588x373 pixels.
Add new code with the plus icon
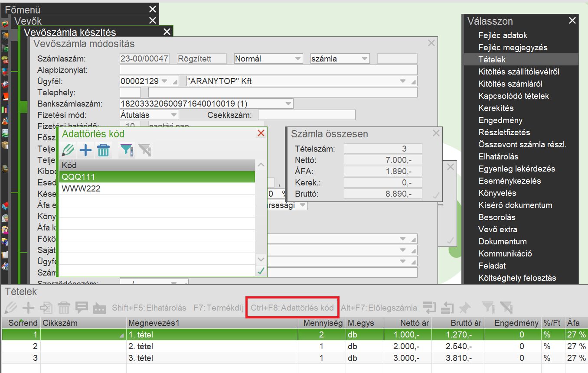pos(86,150)
